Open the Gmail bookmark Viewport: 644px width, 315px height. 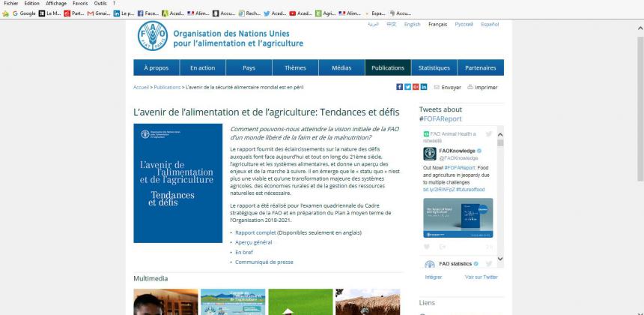(x=99, y=13)
